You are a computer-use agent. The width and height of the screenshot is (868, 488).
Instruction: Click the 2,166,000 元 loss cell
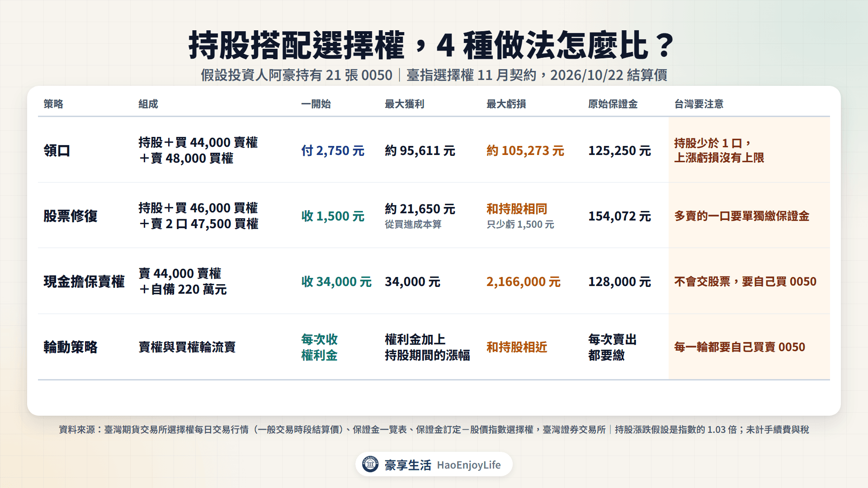pos(524,282)
